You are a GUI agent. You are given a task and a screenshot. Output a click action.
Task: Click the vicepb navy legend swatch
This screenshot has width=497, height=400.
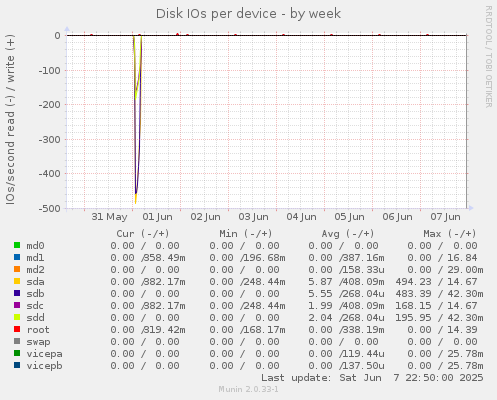click(17, 365)
